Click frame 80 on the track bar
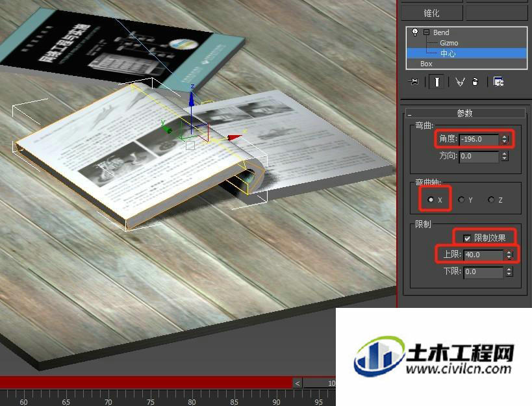This screenshot has width=532, height=406. [x=192, y=401]
